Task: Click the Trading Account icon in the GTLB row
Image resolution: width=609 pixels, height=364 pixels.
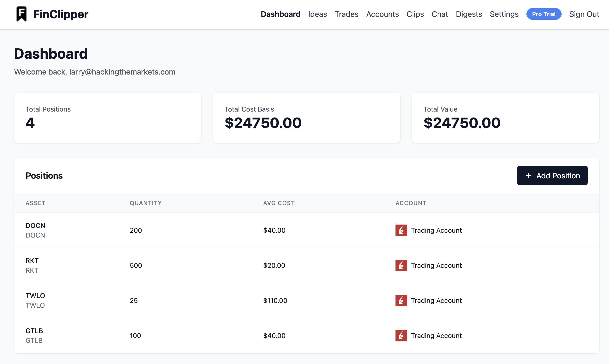Action: 401,336
